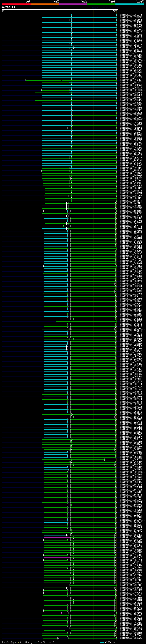Click hit UniRef100_B2FIC1
Image resolution: width=146 pixels, height=644 pixels.
click(x=131, y=414)
